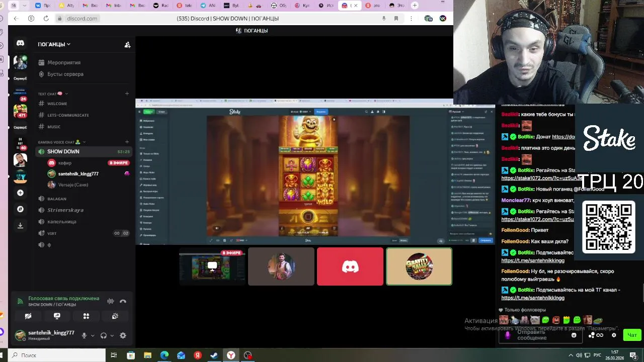644x362 pixels.
Task: Open Task View on the taskbar
Action: tap(114, 355)
